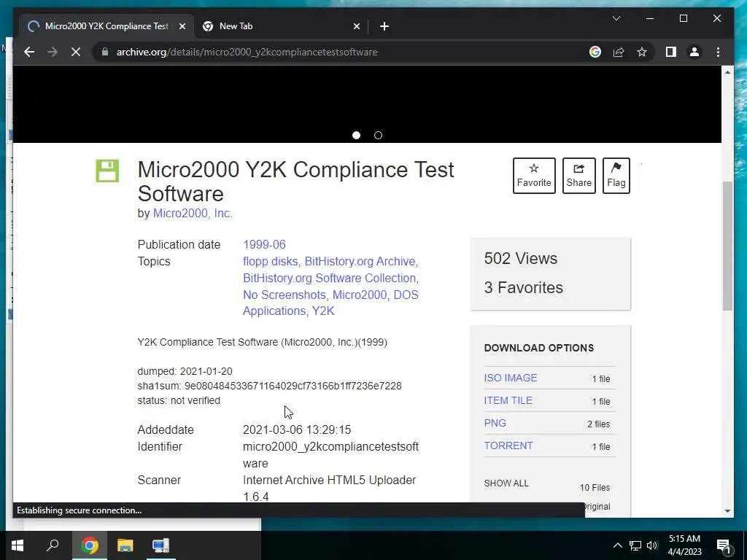
Task: Click the Chrome taskbar icon
Action: click(89, 545)
